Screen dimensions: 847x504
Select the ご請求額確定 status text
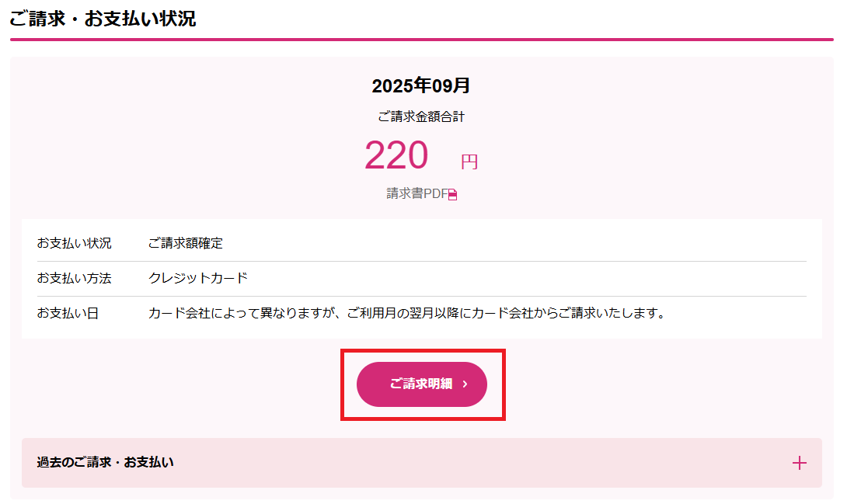(x=186, y=243)
